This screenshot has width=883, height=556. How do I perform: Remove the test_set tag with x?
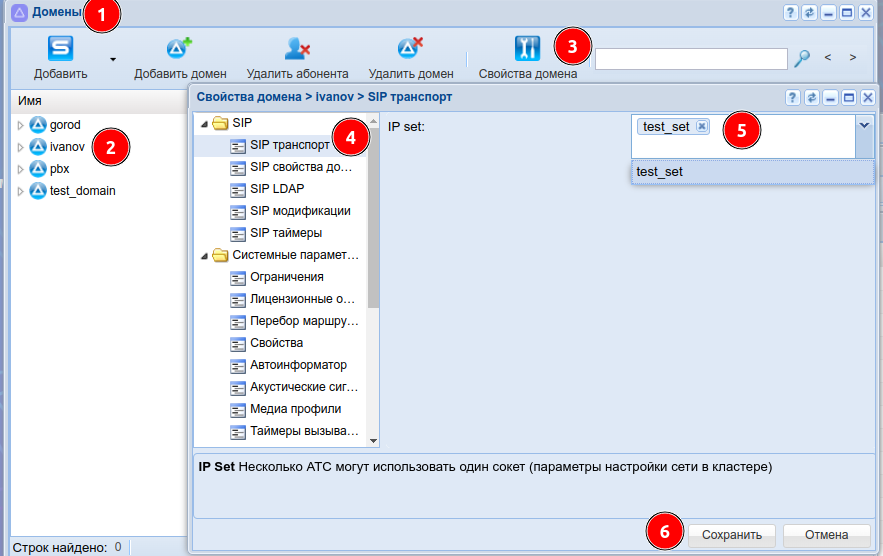[x=702, y=126]
